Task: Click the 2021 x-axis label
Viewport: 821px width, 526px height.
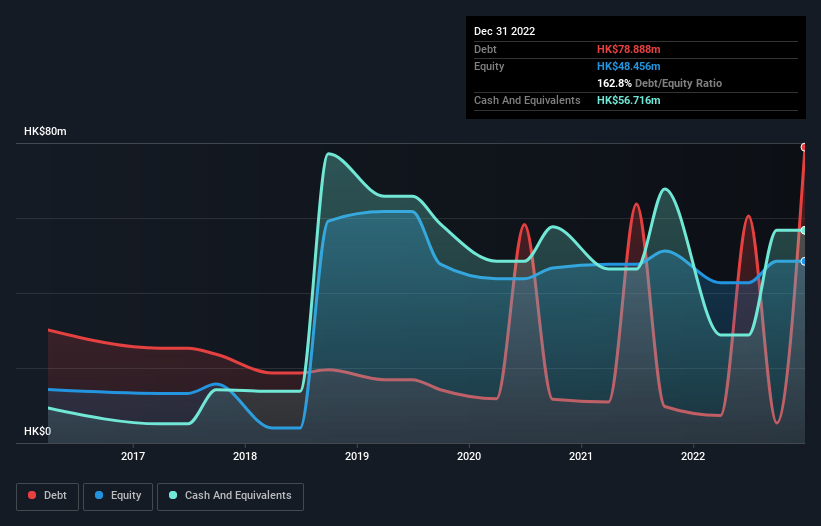Action: pyautogui.click(x=581, y=456)
